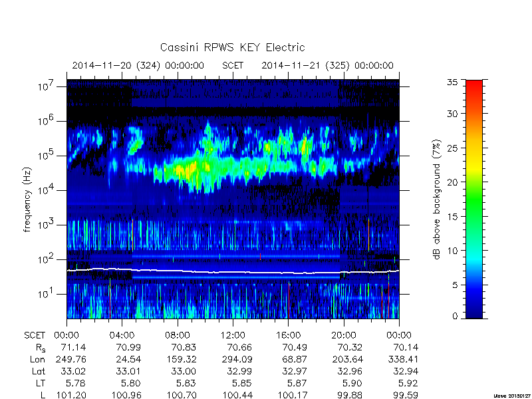Viewport: 532px width, 399px height.
Task: Click the L value "99.59"
Action: (x=406, y=395)
